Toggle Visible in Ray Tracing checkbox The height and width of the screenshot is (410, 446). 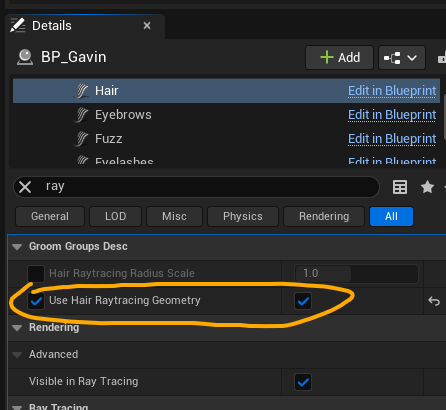pyautogui.click(x=303, y=382)
